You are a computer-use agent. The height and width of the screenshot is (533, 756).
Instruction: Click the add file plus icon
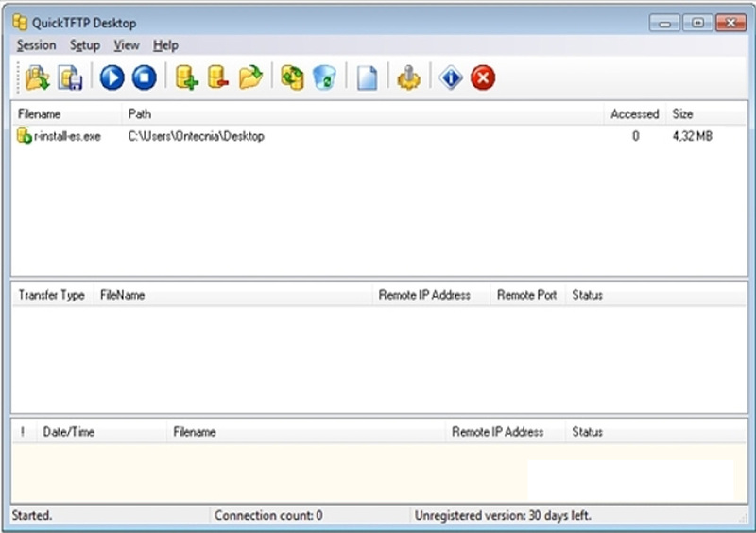pos(186,77)
